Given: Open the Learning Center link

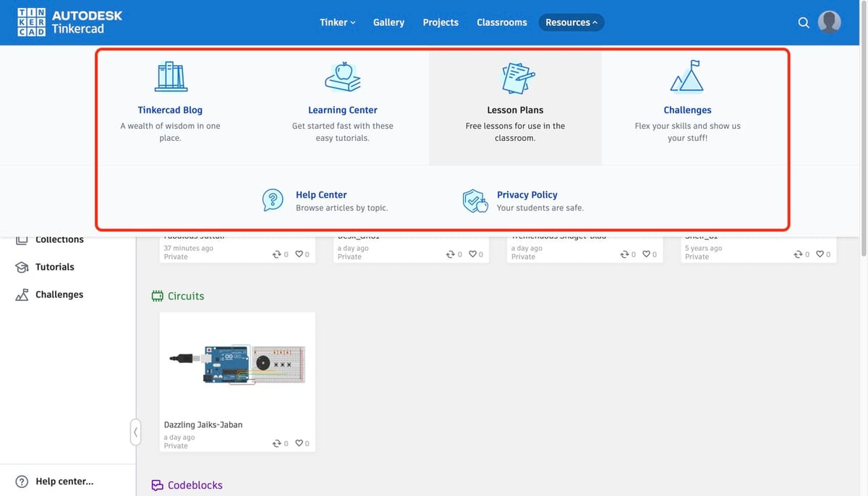Looking at the screenshot, I should [343, 110].
